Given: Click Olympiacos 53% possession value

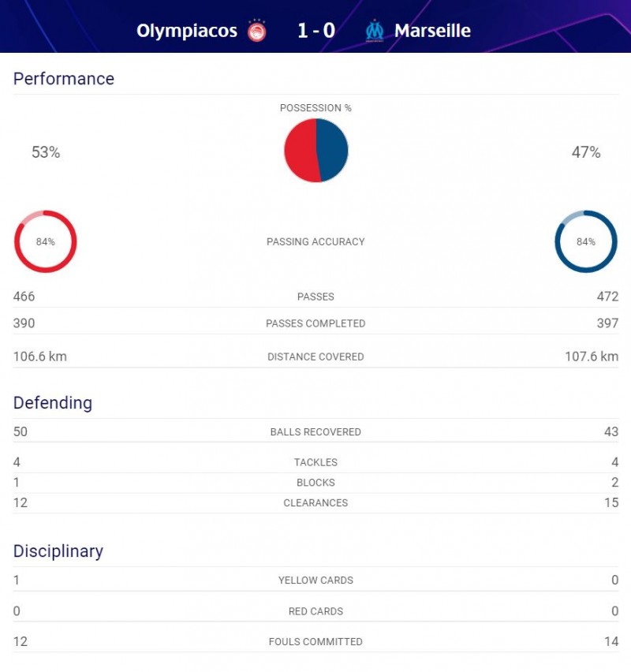Looking at the screenshot, I should pos(46,153).
